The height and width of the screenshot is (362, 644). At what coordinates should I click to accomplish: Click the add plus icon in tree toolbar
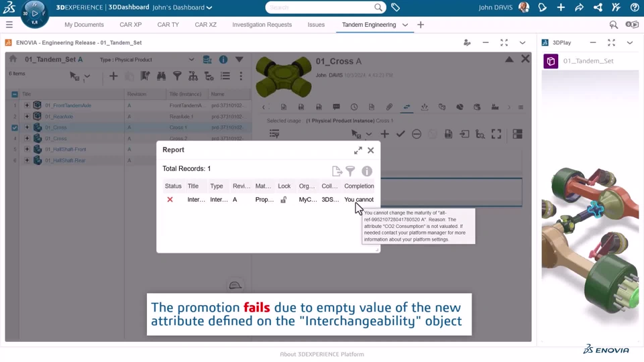click(x=113, y=76)
